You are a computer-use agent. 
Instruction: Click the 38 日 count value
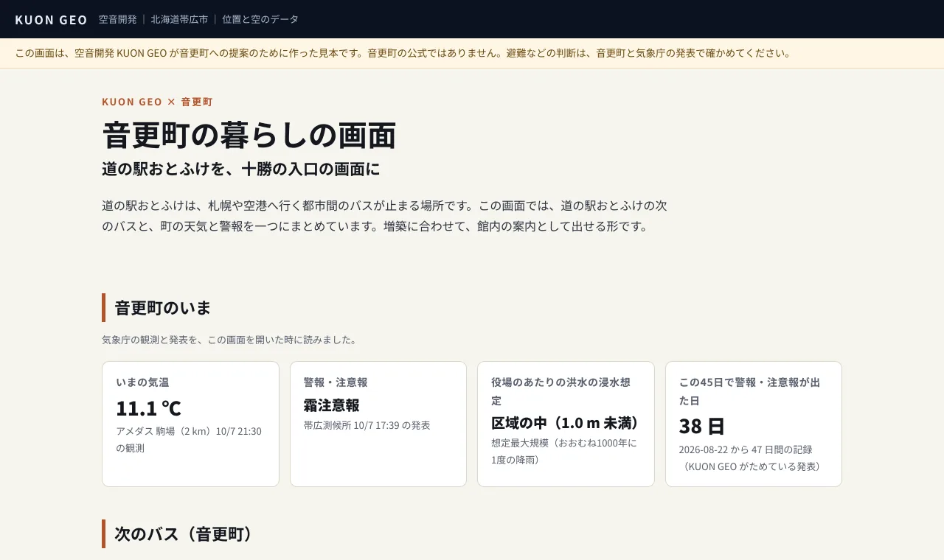[x=702, y=426]
